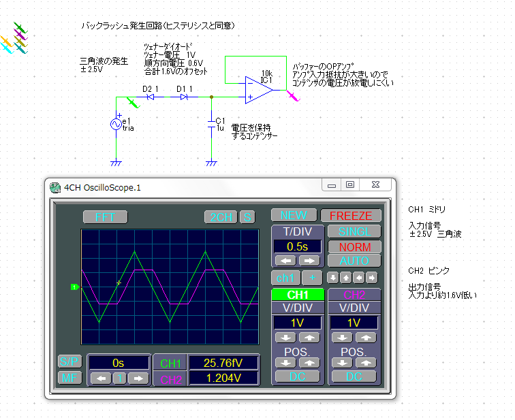This screenshot has height=420, width=515.
Task: Click the trigger-level up arrow beside the slope button
Action: [x=345, y=278]
